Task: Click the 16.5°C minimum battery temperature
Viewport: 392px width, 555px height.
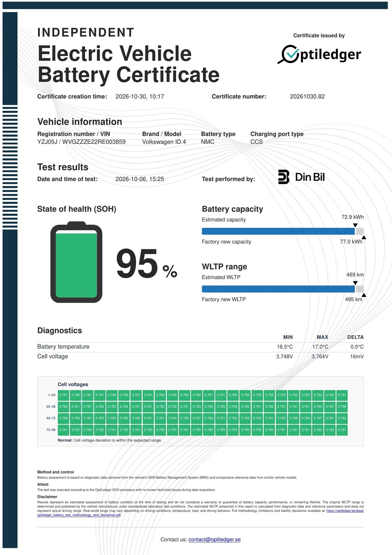Action: [x=285, y=347]
